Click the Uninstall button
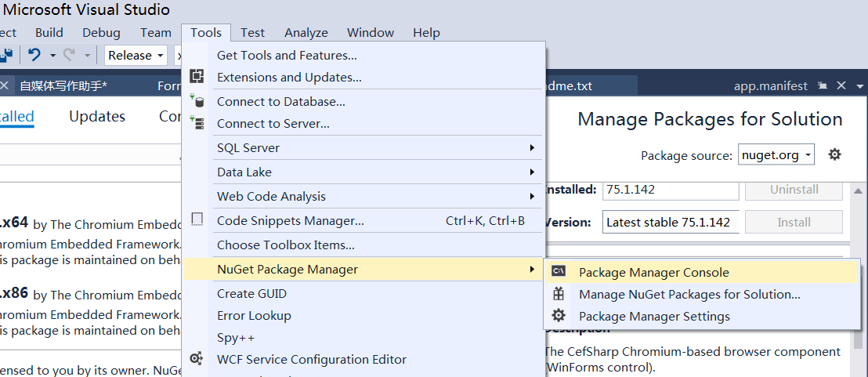 coord(794,190)
